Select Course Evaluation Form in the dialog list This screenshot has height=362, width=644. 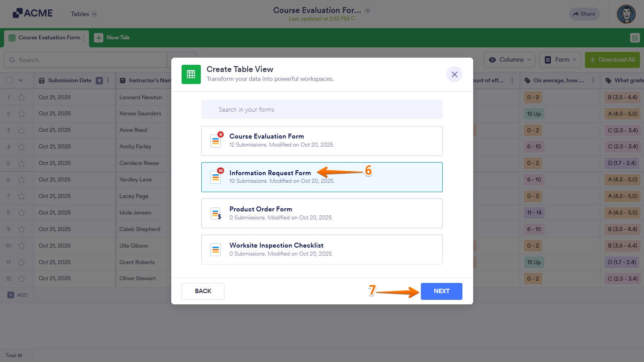click(322, 141)
